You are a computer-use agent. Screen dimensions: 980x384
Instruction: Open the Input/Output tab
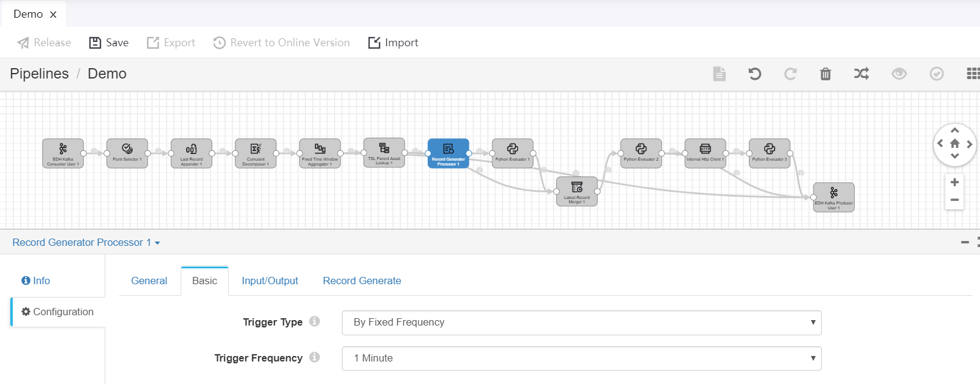coord(269,281)
